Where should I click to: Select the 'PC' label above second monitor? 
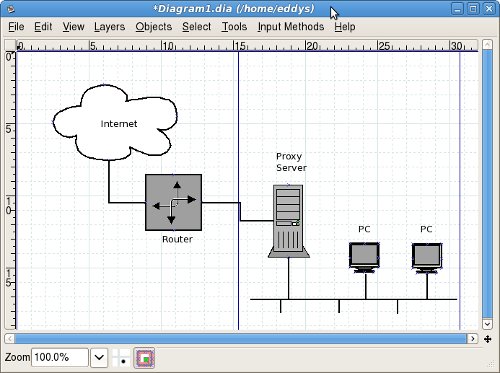(x=426, y=229)
